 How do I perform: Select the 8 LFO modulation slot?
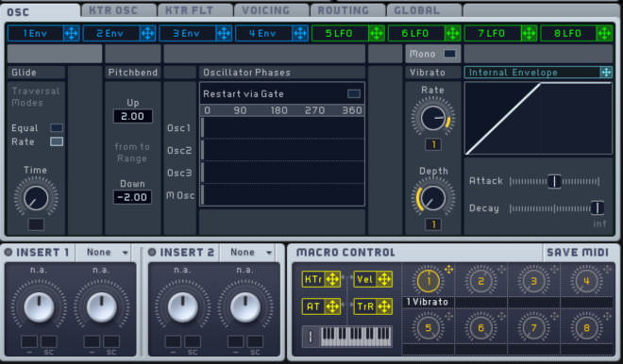coord(568,33)
